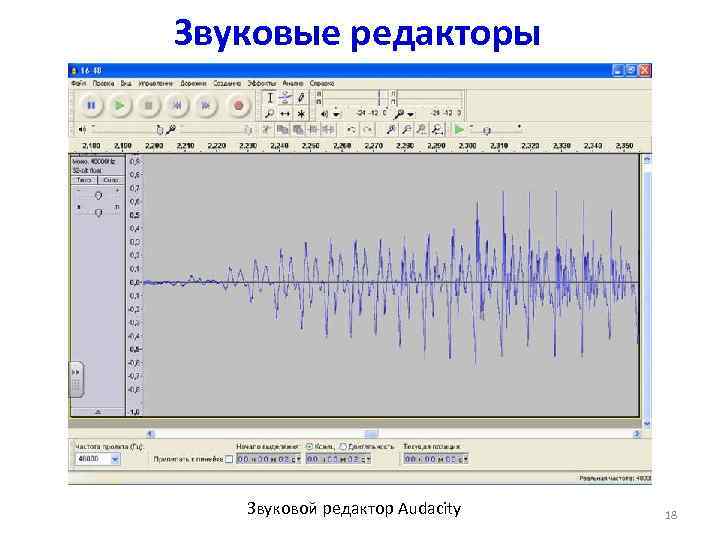Click the 0,0 label on vertical scale
Viewport: 720px width, 540px height.
pos(134,282)
